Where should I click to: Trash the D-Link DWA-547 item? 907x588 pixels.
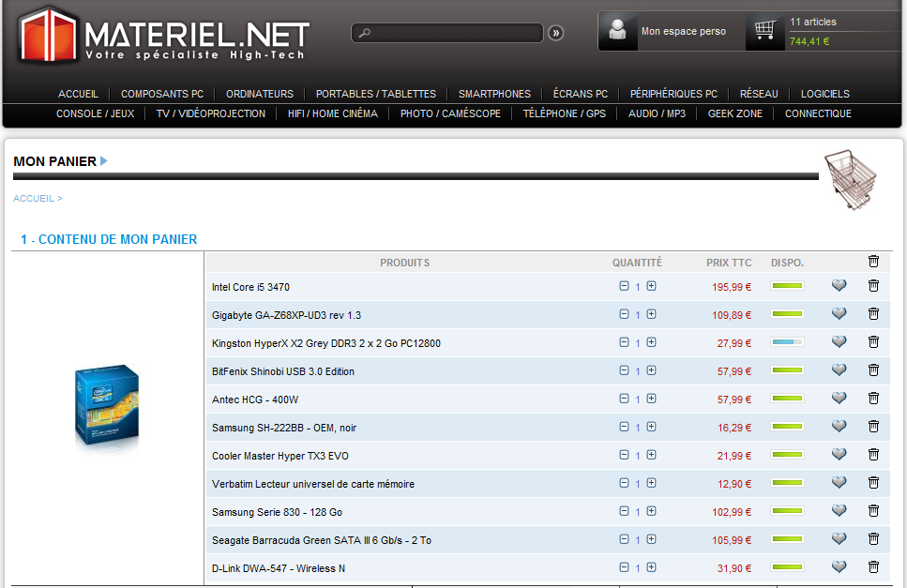[x=873, y=567]
